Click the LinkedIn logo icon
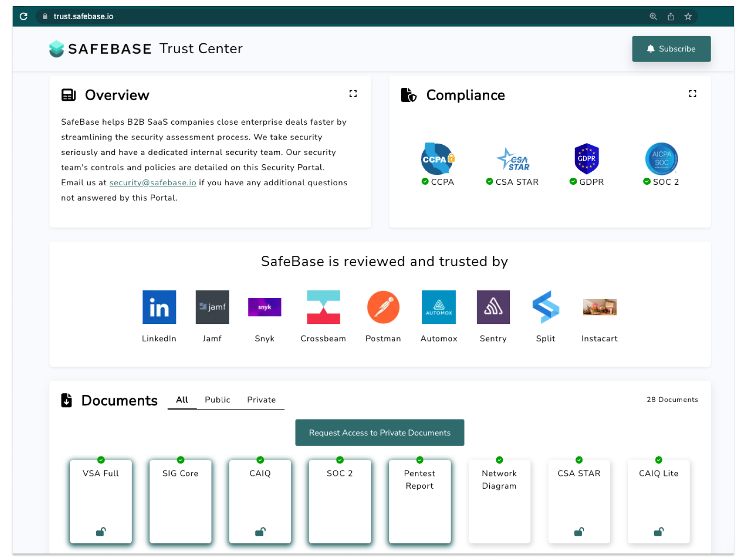 click(x=159, y=307)
